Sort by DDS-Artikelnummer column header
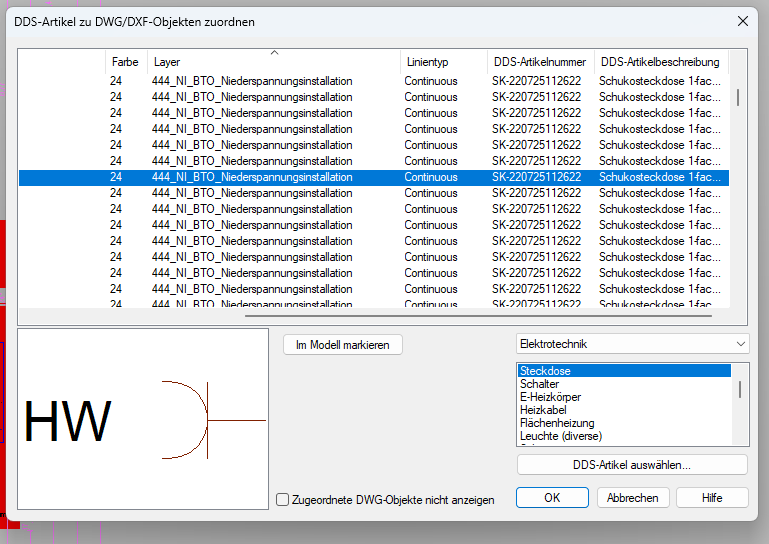The height and width of the screenshot is (544, 769). click(540, 62)
